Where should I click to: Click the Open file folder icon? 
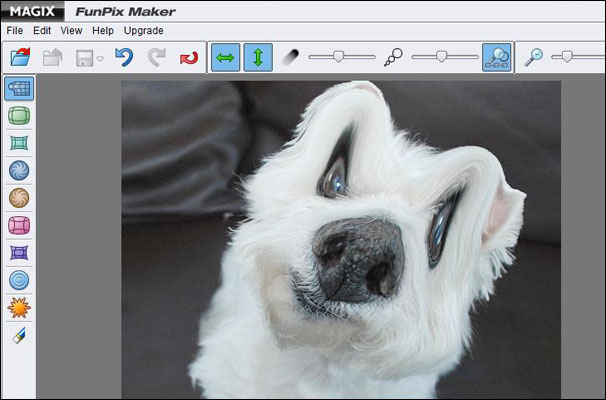point(20,58)
